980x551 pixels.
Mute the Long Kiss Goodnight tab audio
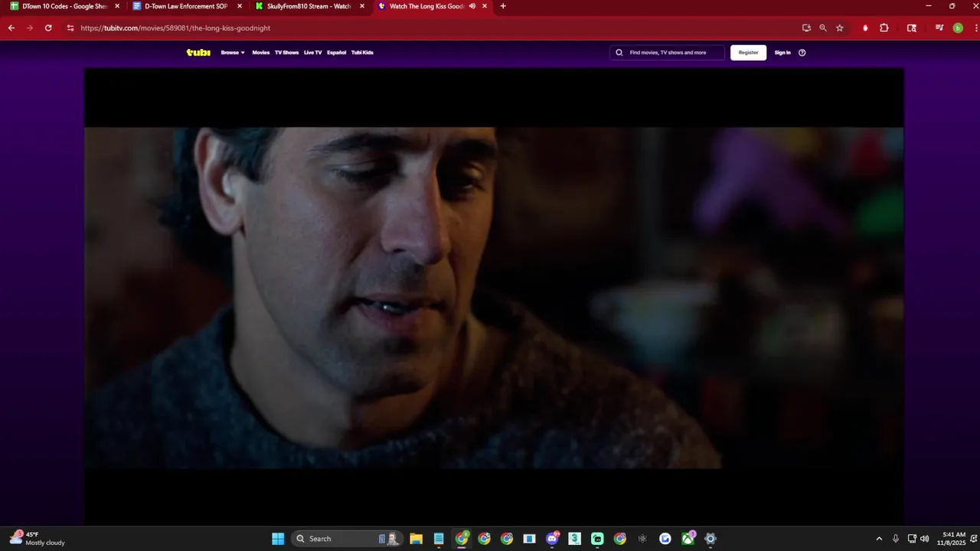[x=472, y=6]
